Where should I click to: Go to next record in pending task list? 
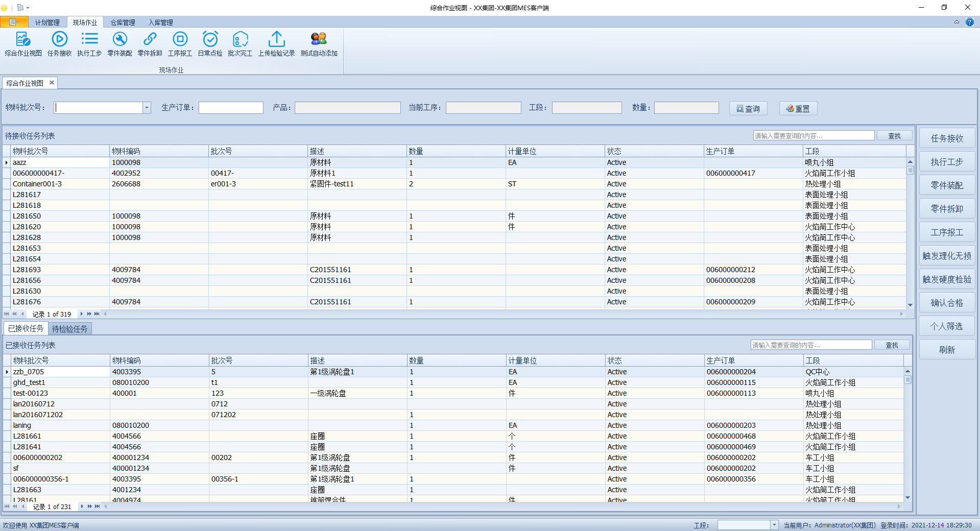pos(81,314)
